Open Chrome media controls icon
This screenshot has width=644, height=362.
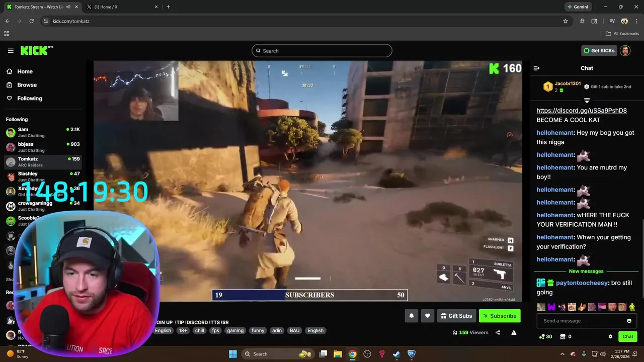[612, 21]
